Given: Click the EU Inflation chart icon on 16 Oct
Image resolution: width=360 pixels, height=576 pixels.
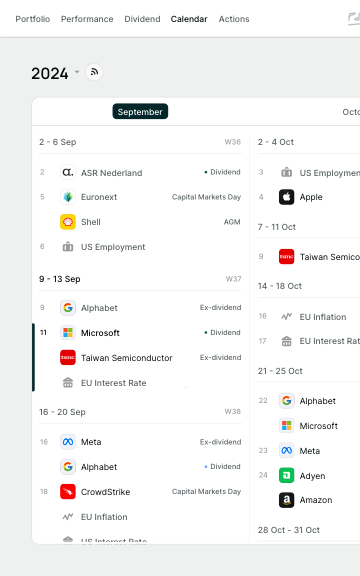Looking at the screenshot, I should 287,316.
